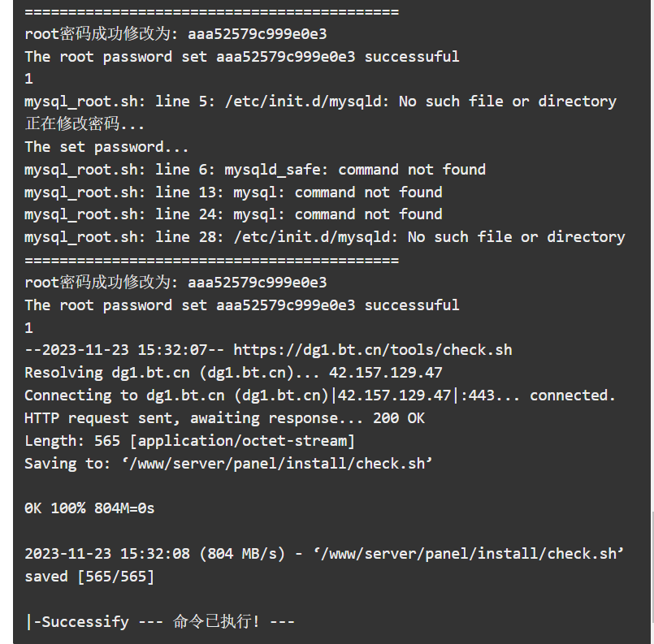The image size is (654, 644).
Task: Click the "Saving to:" check.sh path line
Action: click(x=228, y=464)
